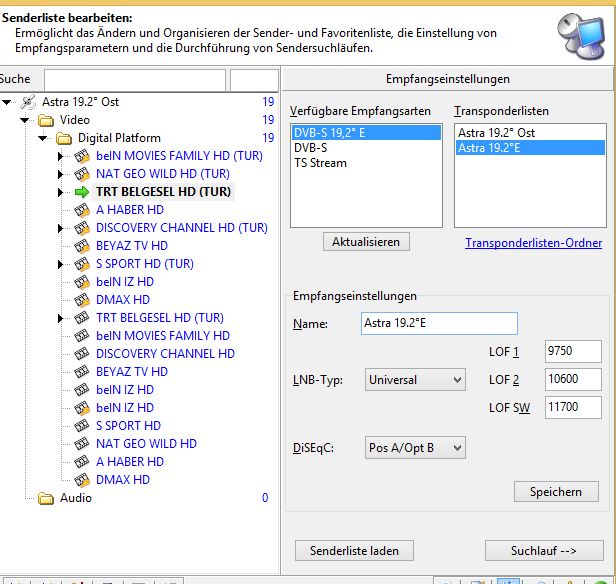Click the channel icon of DISCOVERY CHANNEL HD (TUR)
The width and height of the screenshot is (616, 584).
[x=81, y=228]
